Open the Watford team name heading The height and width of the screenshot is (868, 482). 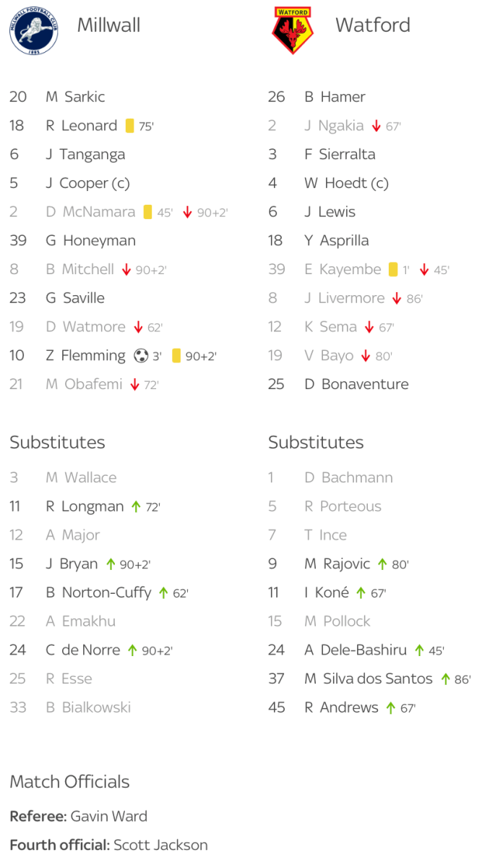point(372,25)
